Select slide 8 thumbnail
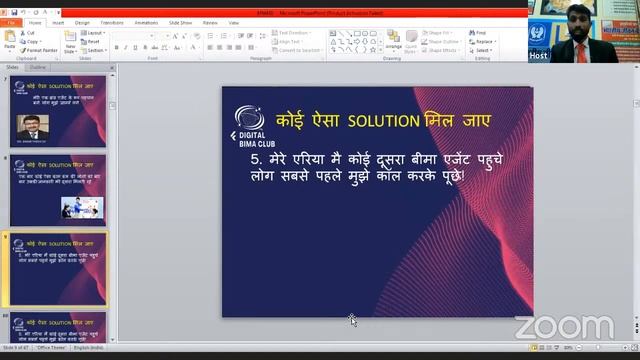This screenshot has width=640, height=360. [x=58, y=191]
